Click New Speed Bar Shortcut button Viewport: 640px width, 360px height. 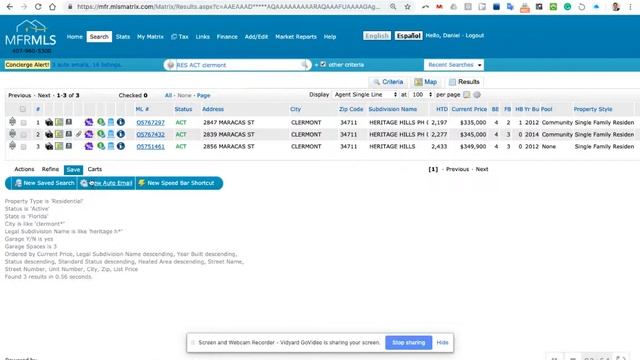176,183
